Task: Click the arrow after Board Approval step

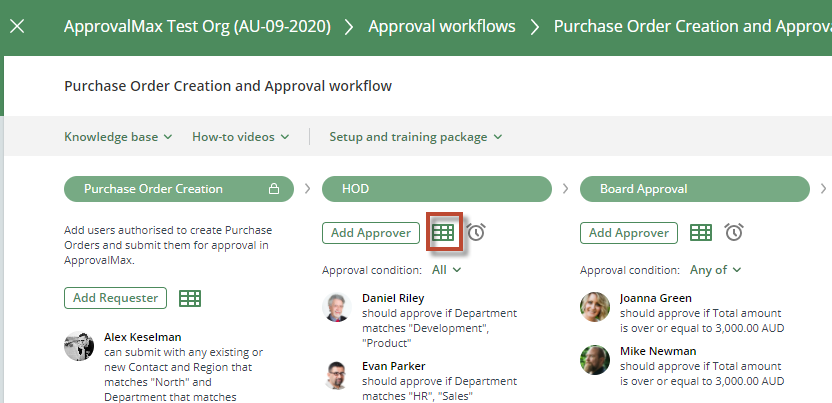Action: (824, 189)
